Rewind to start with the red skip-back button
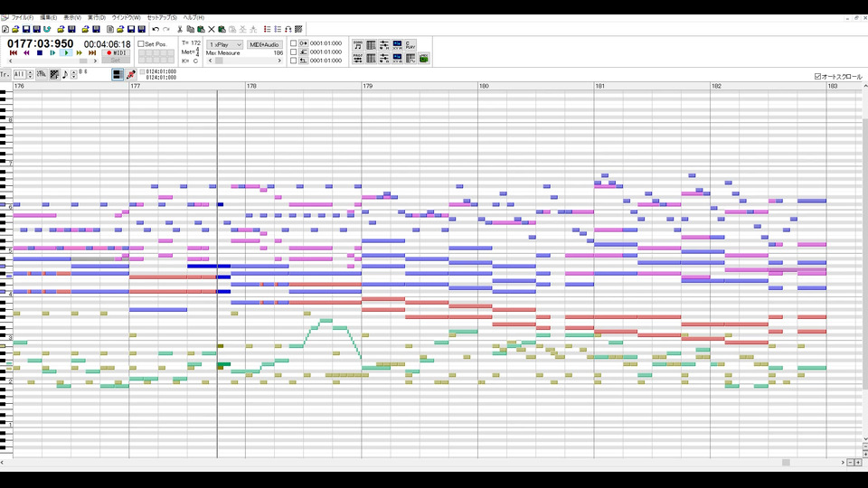This screenshot has height=488, width=868. 14,53
